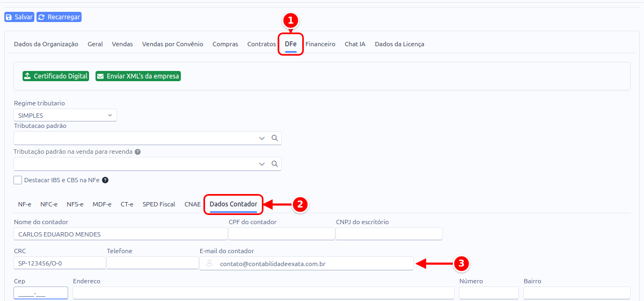Viewport: 644px width, 301px height.
Task: Switch to the Compras tab
Action: pos(225,44)
